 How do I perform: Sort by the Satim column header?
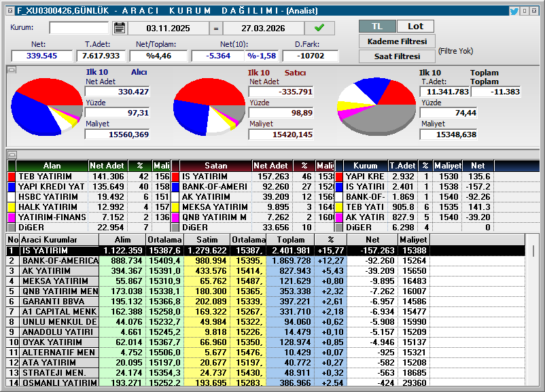207,240
